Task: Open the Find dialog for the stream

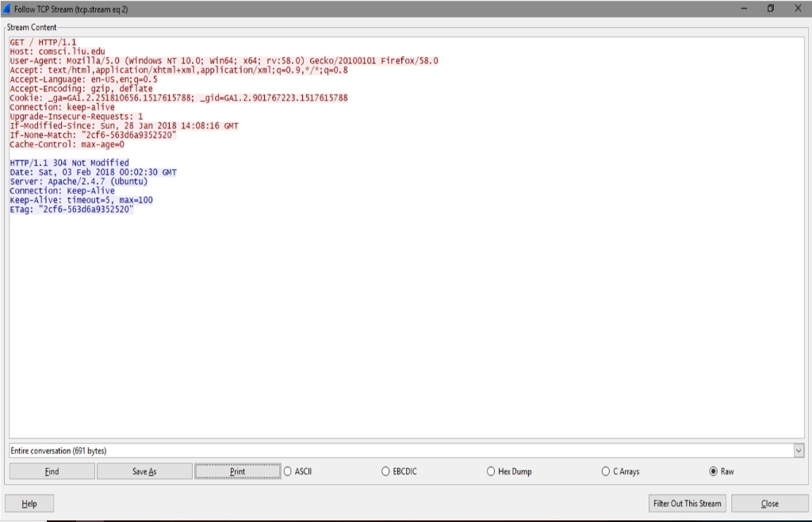Action: coord(51,470)
